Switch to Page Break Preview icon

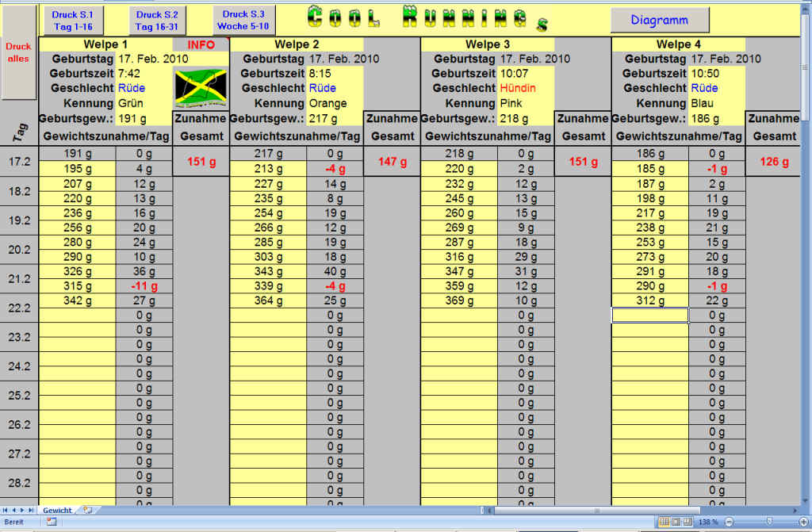688,522
